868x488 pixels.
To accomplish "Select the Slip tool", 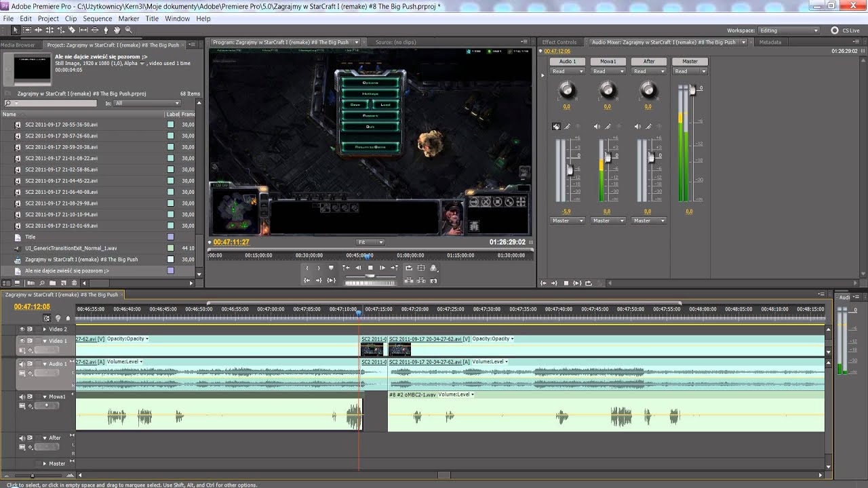I will (83, 30).
